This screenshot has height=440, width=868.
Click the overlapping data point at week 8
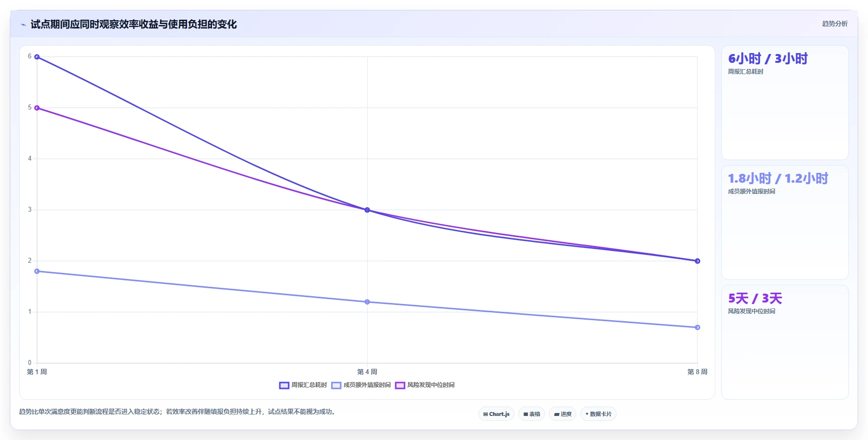point(697,261)
